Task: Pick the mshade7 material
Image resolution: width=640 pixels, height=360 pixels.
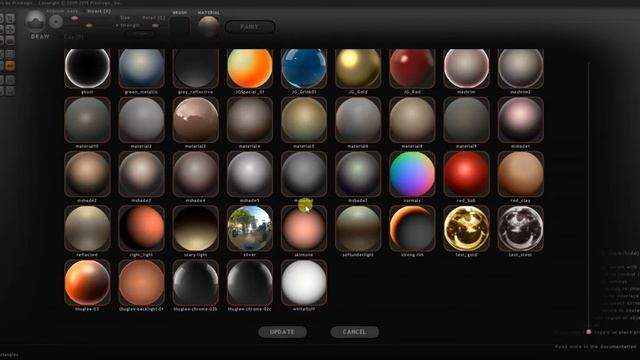Action: (358, 174)
